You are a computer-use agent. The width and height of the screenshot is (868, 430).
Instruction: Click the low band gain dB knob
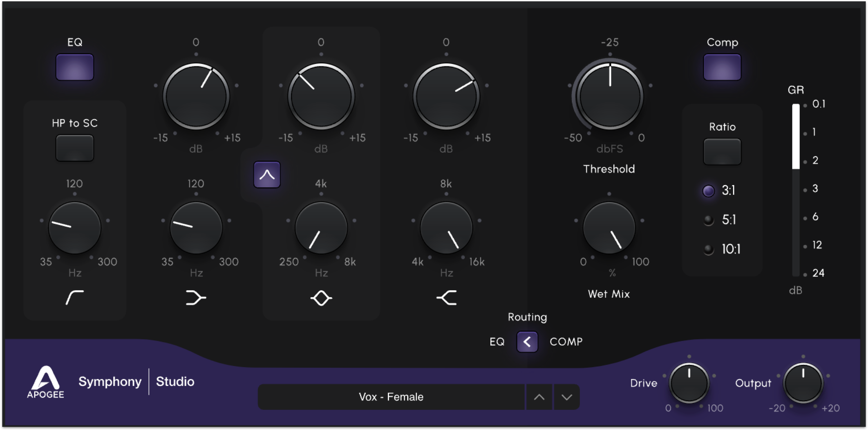click(196, 97)
